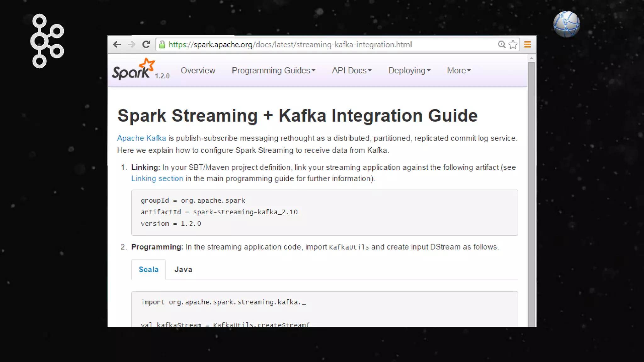644x362 pixels.
Task: Open the More dropdown menu
Action: coord(459,70)
